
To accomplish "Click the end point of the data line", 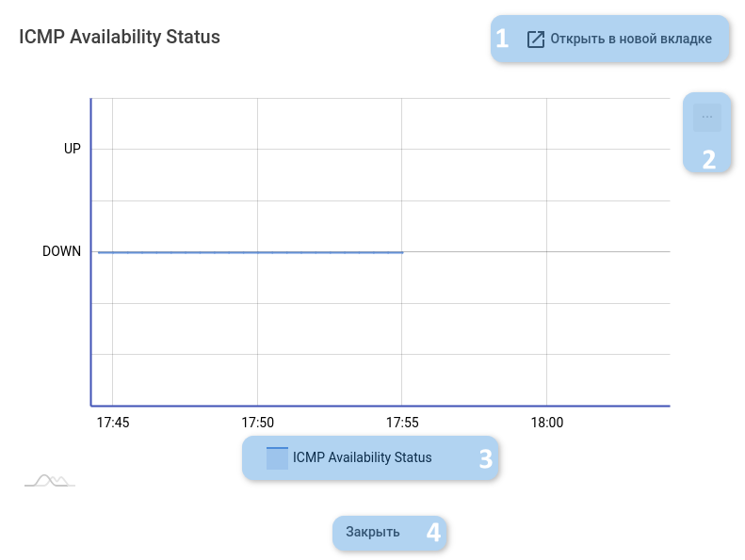I will pyautogui.click(x=402, y=252).
